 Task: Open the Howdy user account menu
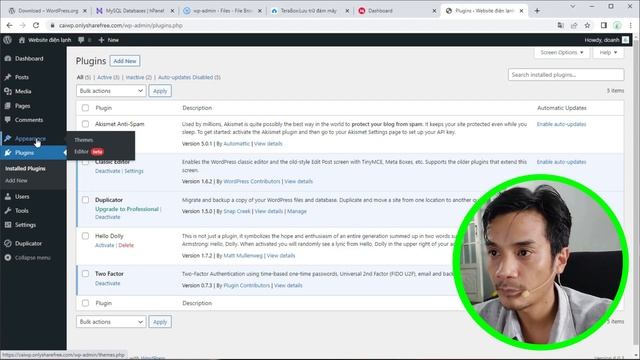tap(607, 40)
